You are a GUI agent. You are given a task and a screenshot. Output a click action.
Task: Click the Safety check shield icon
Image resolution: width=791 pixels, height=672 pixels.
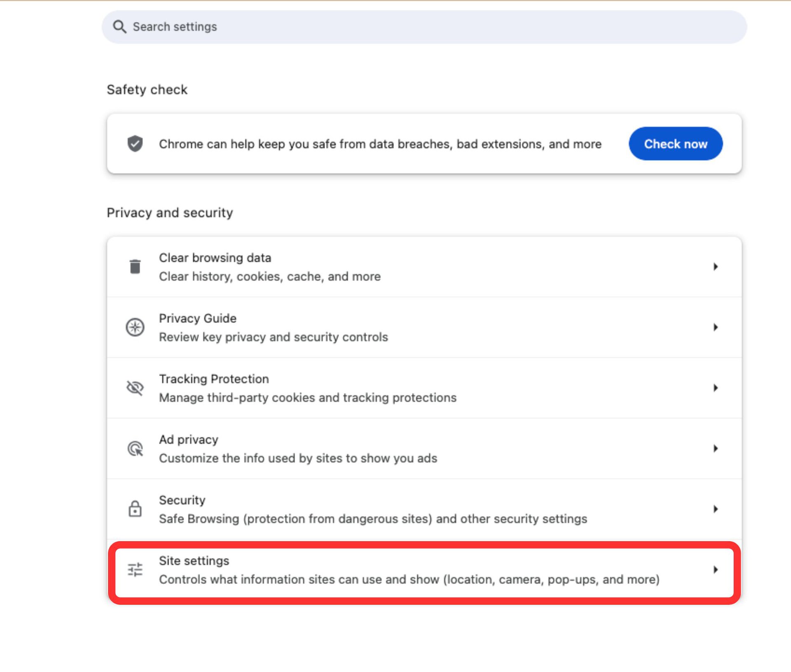[135, 144]
